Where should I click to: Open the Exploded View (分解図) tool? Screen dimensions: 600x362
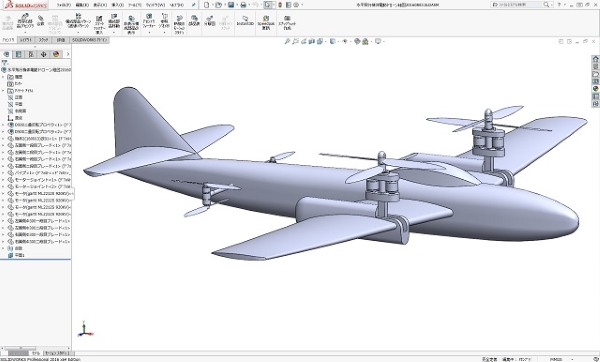point(209,21)
